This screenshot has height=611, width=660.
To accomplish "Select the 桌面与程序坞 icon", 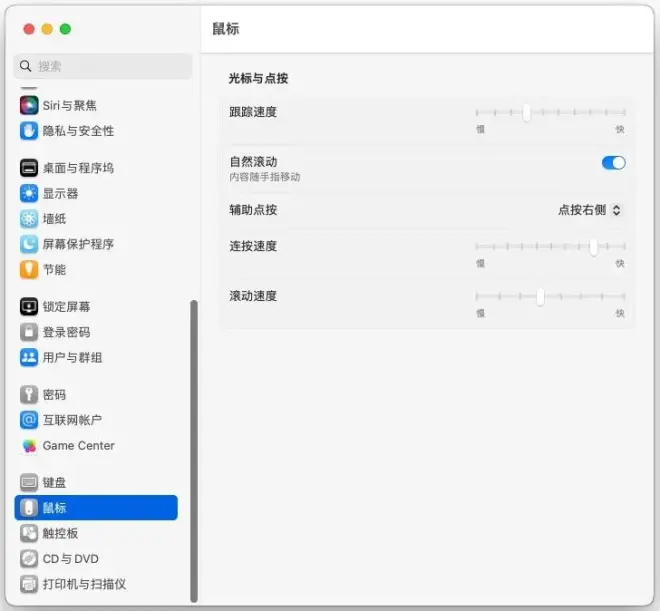I will coord(29,168).
